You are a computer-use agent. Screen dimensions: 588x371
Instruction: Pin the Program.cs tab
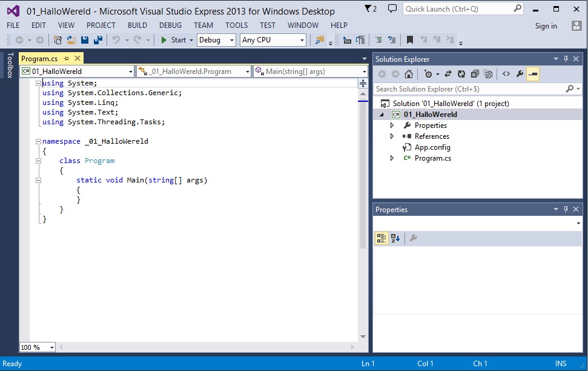click(67, 59)
